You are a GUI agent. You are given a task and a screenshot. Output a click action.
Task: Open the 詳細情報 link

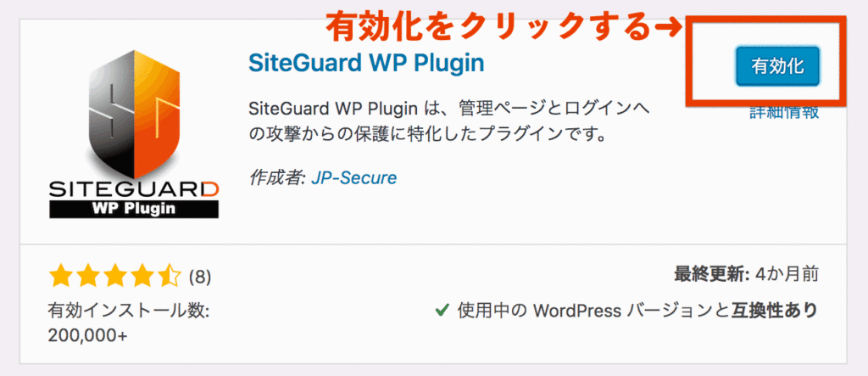[x=784, y=113]
